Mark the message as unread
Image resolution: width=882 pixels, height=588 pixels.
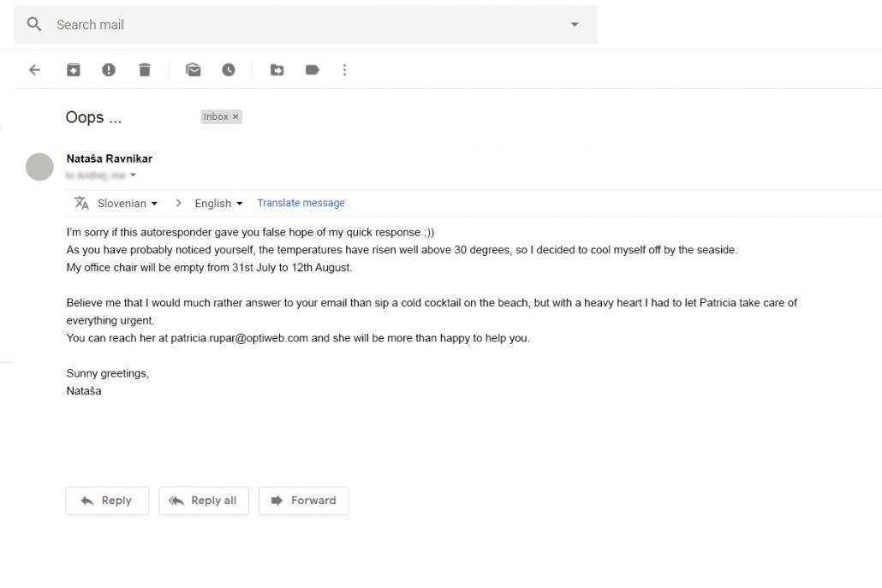(194, 70)
